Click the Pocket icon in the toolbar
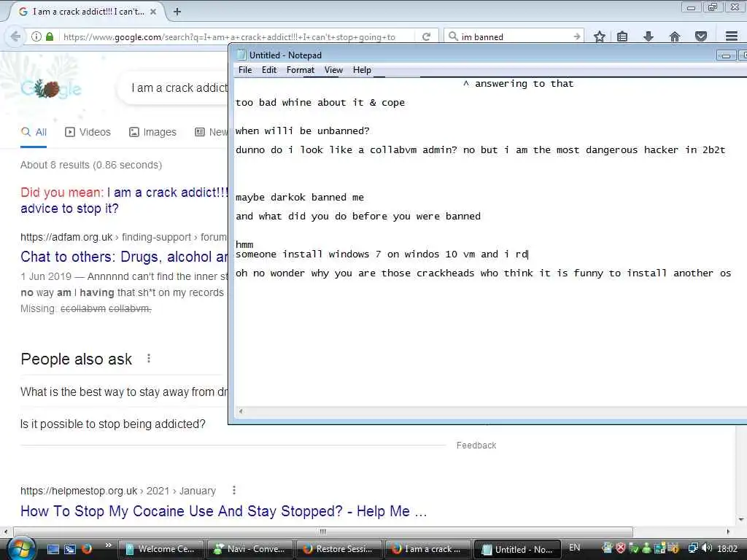The height and width of the screenshot is (560, 747). point(701,36)
